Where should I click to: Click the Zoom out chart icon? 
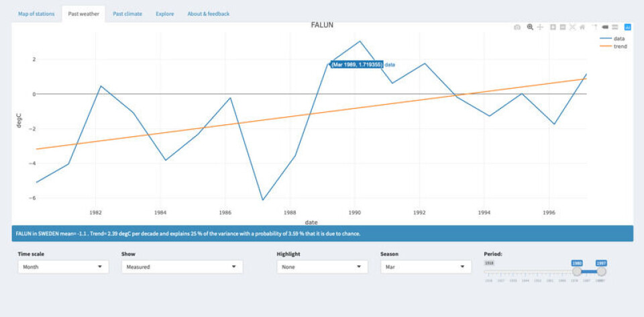click(563, 28)
